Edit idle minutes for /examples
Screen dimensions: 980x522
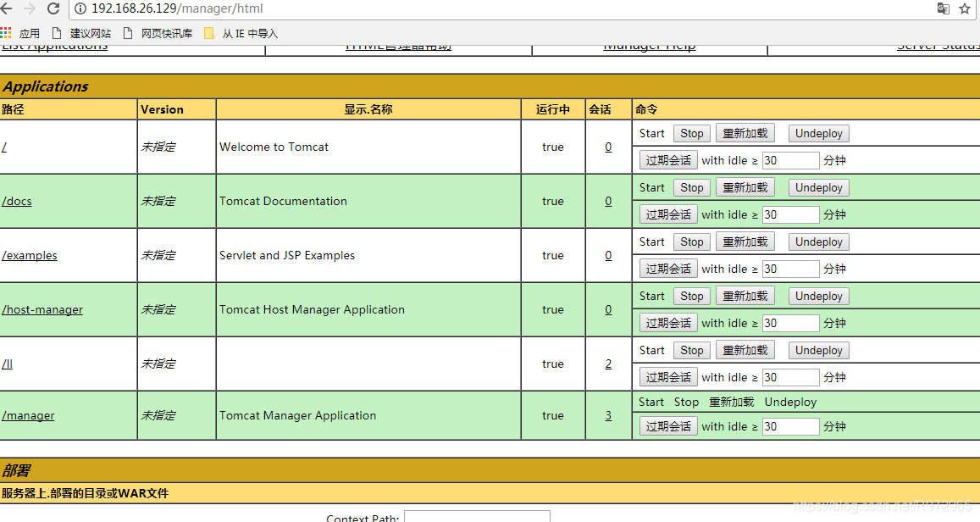790,269
